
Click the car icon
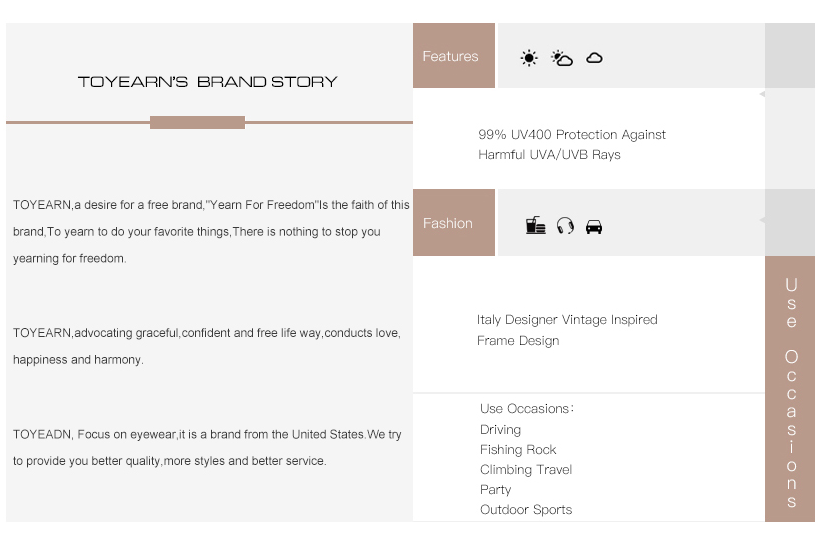click(x=594, y=227)
